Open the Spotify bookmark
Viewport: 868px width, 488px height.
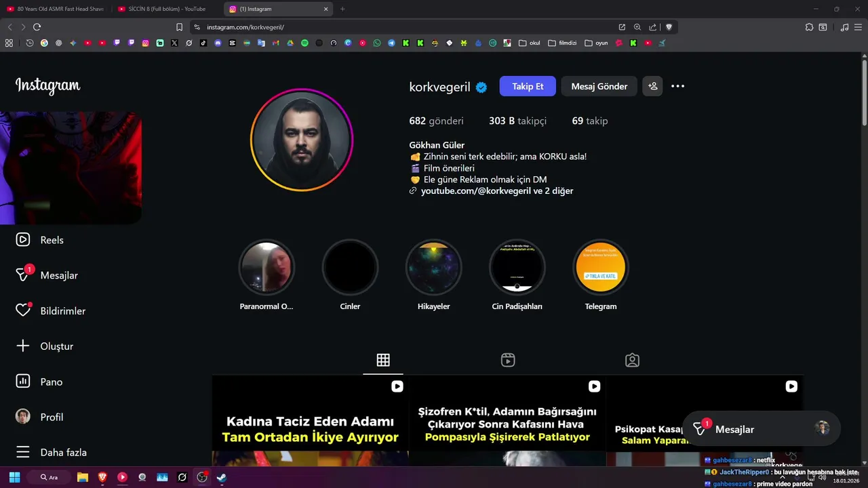304,43
